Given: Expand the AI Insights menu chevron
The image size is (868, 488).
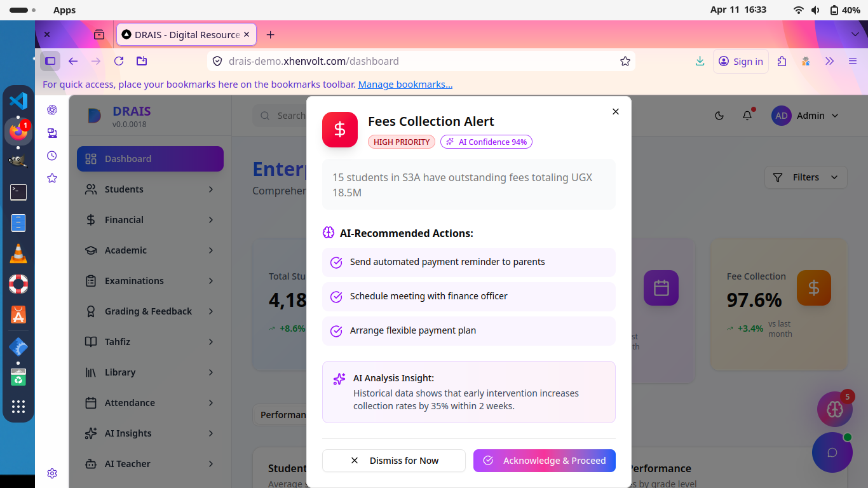Looking at the screenshot, I should (x=211, y=433).
